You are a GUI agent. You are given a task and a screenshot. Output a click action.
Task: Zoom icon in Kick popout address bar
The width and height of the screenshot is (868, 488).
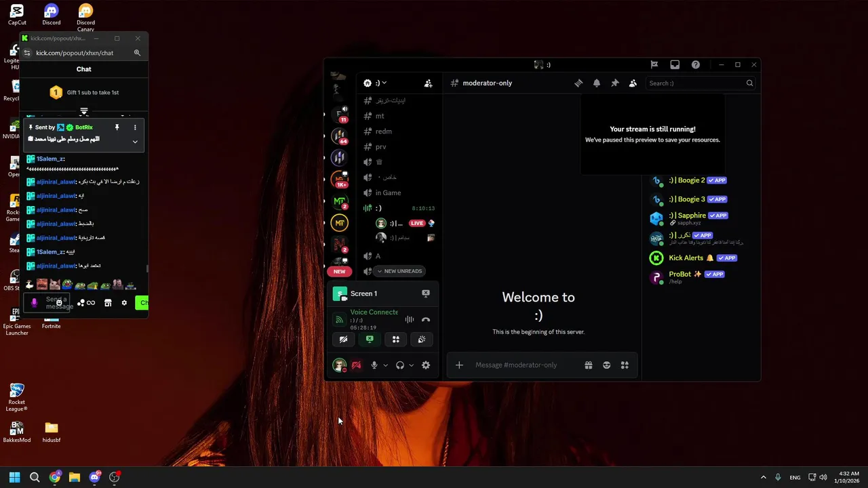point(137,53)
